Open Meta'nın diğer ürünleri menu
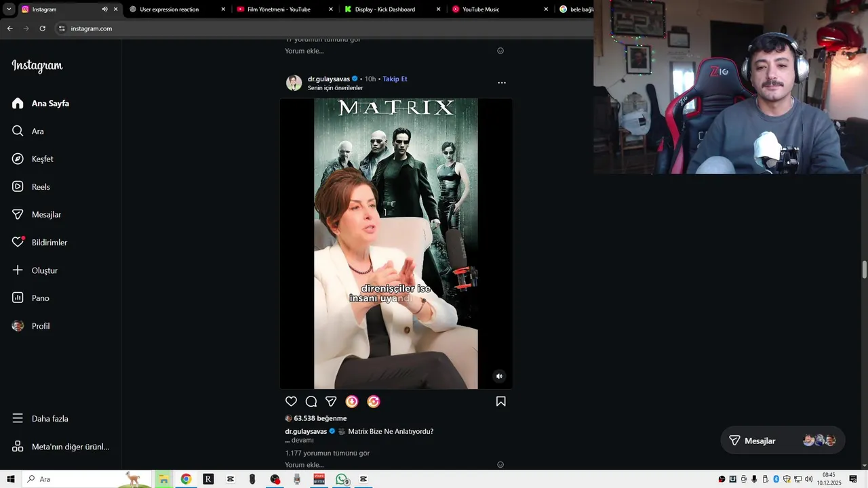This screenshot has width=868, height=488. tap(61, 446)
